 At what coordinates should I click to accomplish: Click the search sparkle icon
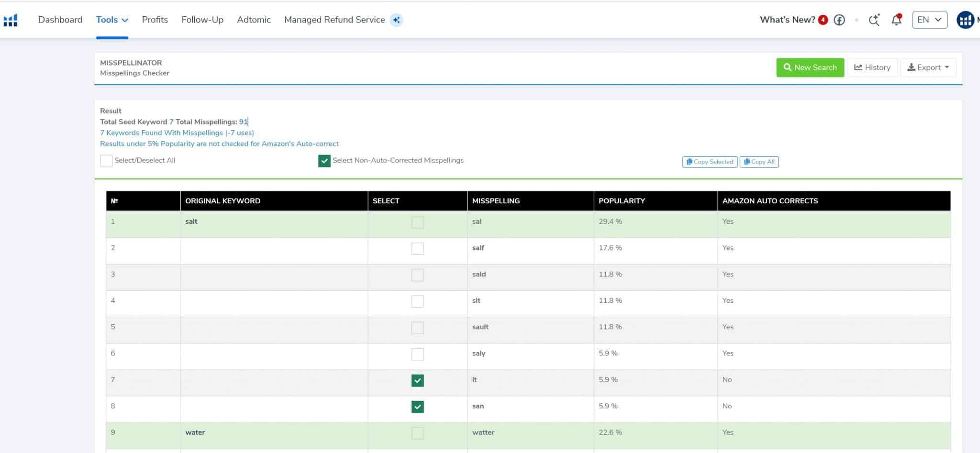874,20
